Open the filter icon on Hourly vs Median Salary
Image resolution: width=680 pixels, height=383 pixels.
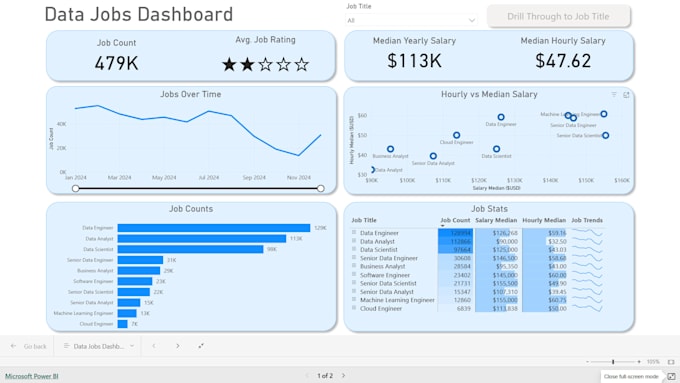(x=614, y=95)
